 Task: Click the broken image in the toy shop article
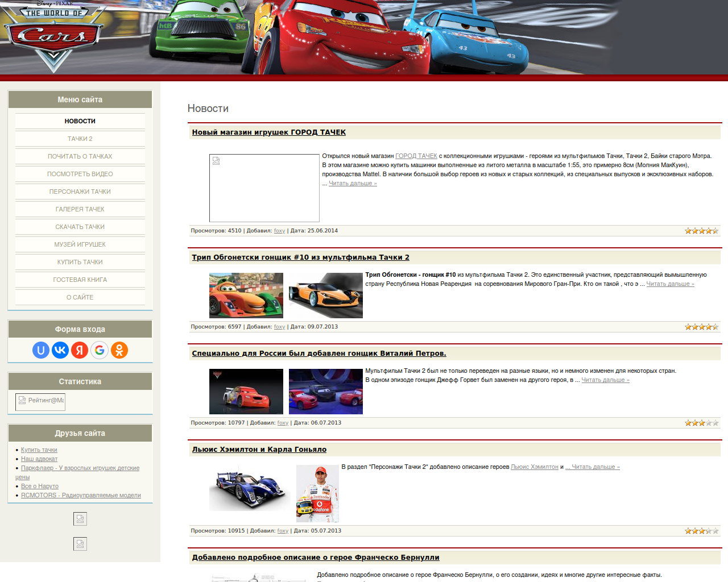264,188
